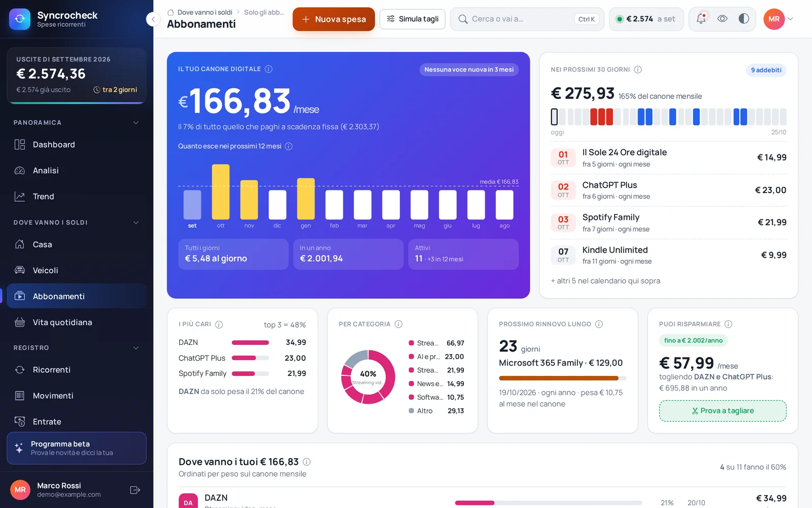This screenshot has height=508, width=812.
Task: Click the info icon next to Per categoria
Action: pos(398,324)
